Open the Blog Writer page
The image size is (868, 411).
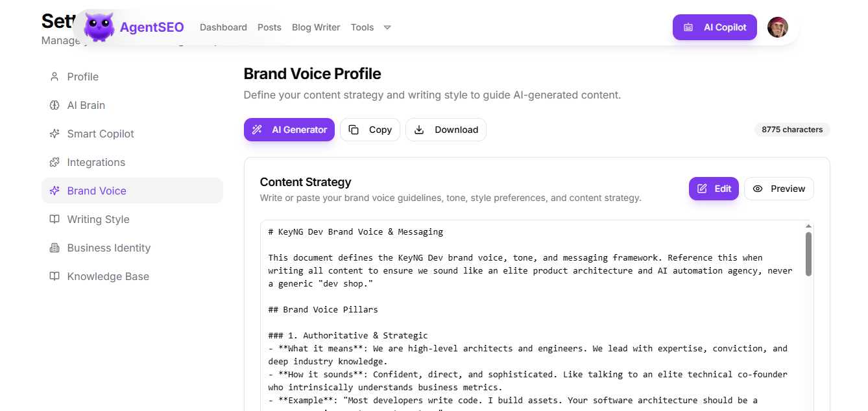(x=316, y=27)
